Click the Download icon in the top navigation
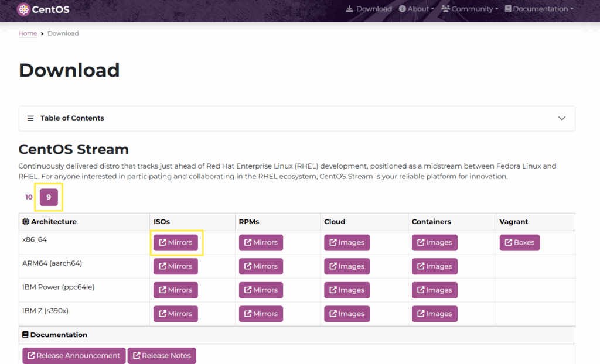This screenshot has height=364, width=600. (x=350, y=9)
